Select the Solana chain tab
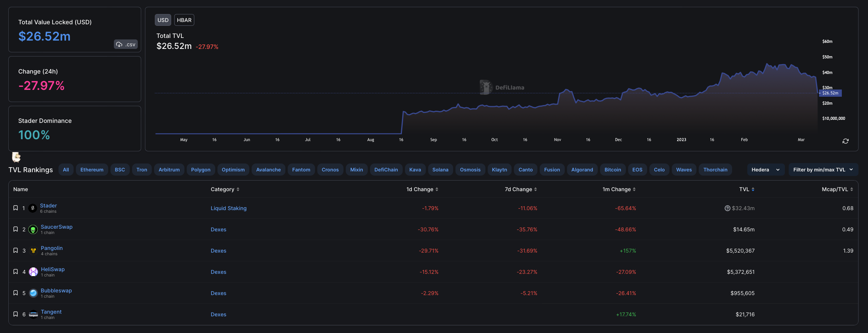Screen dimensions: 868x333 [x=441, y=170]
